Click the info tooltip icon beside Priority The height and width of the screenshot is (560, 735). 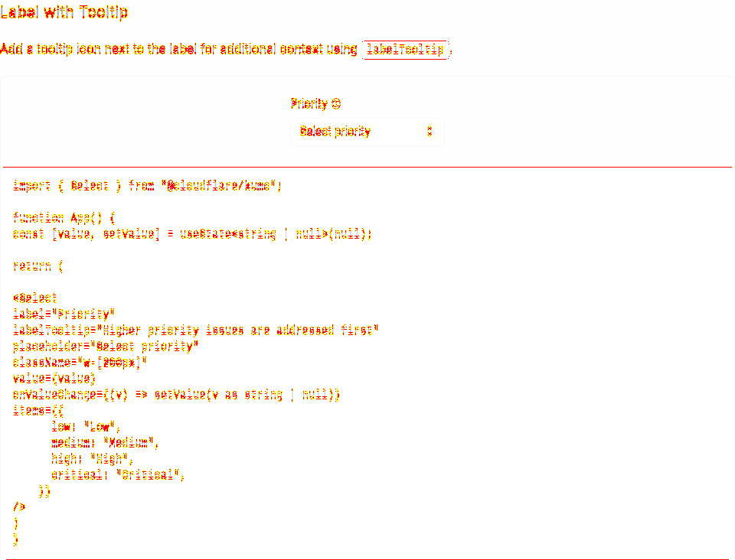click(336, 103)
